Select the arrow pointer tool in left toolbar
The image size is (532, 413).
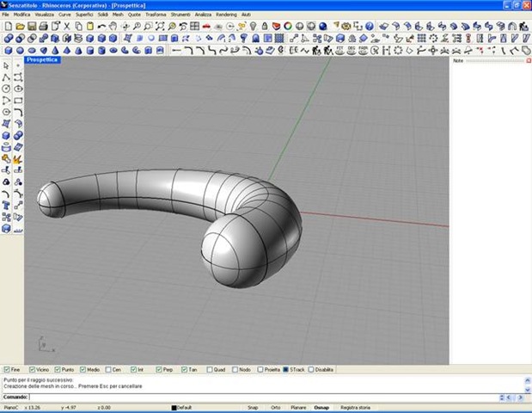coord(7,65)
